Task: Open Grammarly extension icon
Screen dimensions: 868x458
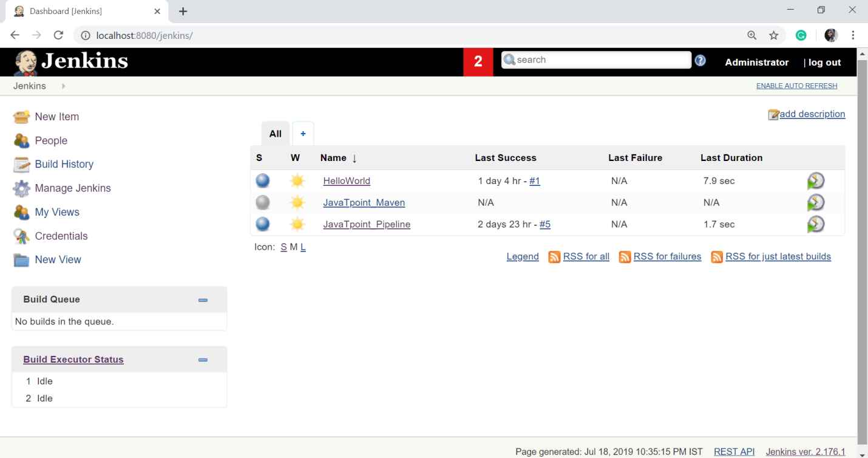Action: click(x=801, y=35)
